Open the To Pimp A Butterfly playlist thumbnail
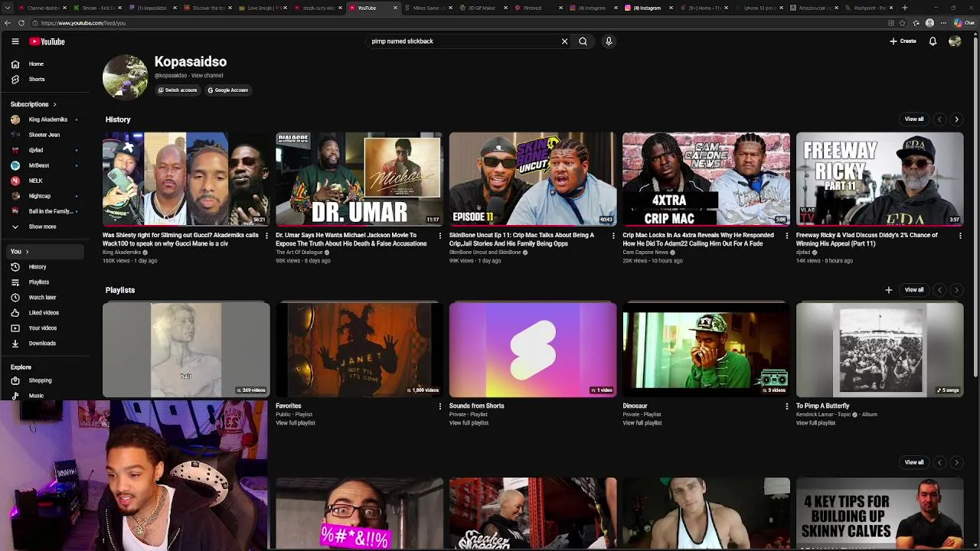The image size is (980, 551). (x=880, y=350)
